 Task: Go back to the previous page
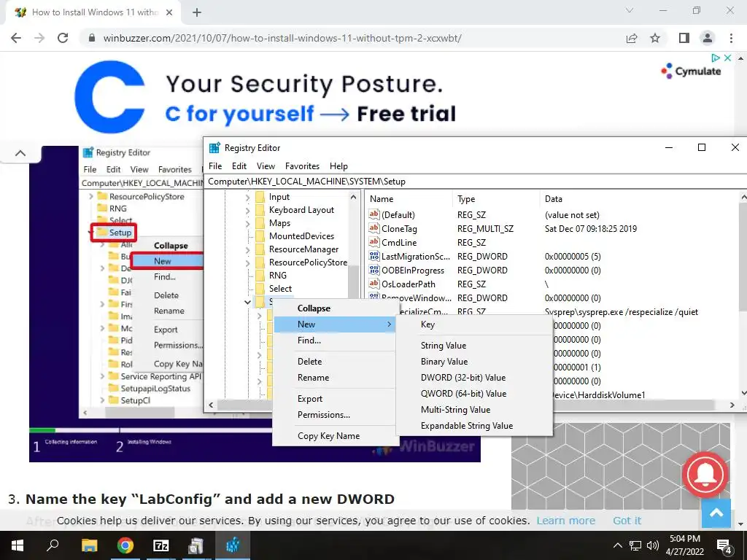pos(16,38)
